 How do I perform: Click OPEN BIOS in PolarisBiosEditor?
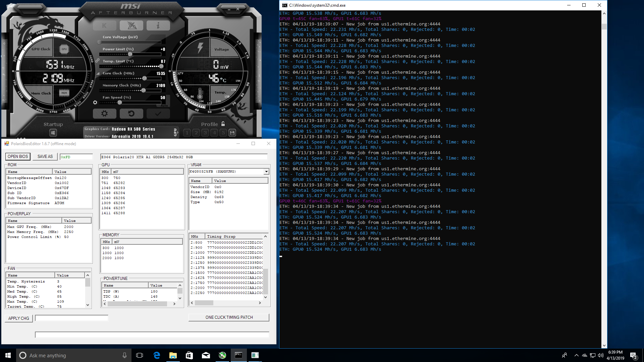pyautogui.click(x=18, y=157)
